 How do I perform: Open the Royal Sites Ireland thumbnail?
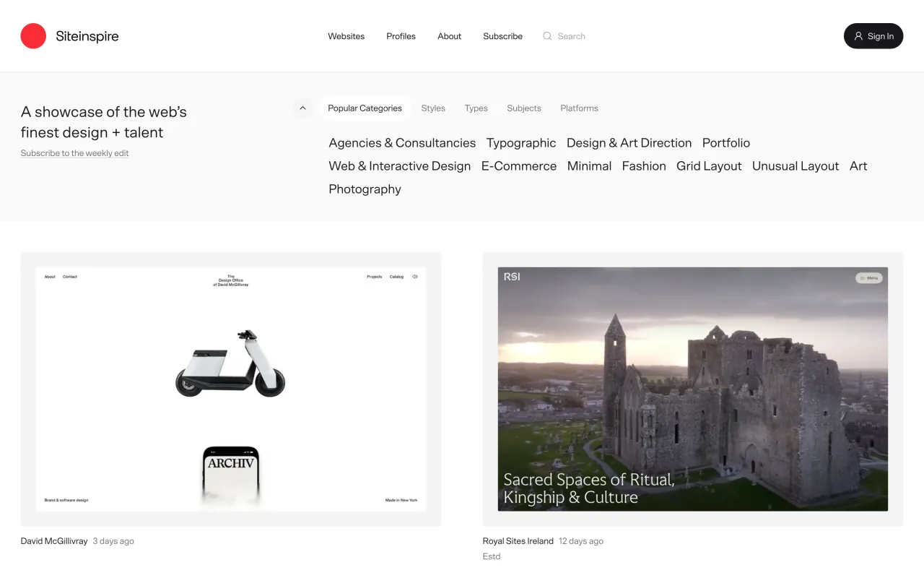tap(693, 389)
